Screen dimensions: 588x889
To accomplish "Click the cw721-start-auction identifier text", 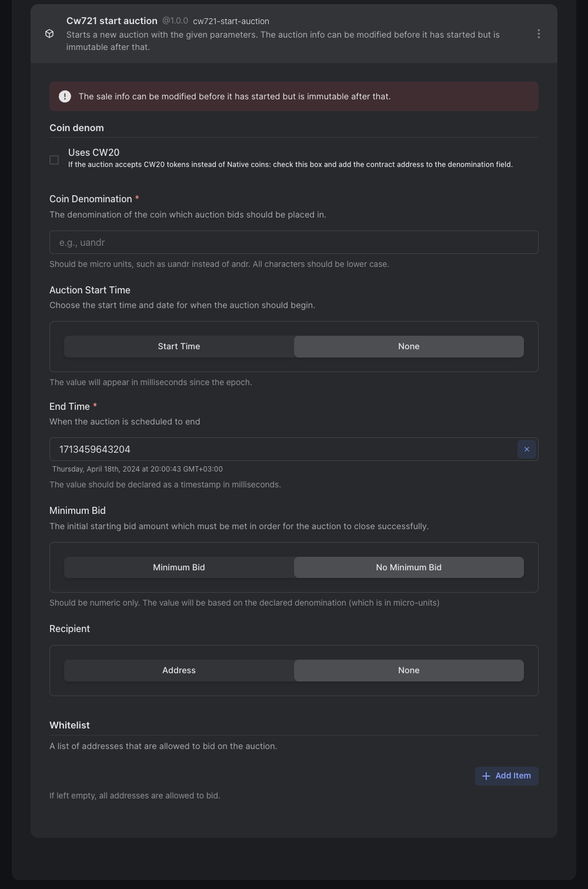I will pyautogui.click(x=231, y=21).
